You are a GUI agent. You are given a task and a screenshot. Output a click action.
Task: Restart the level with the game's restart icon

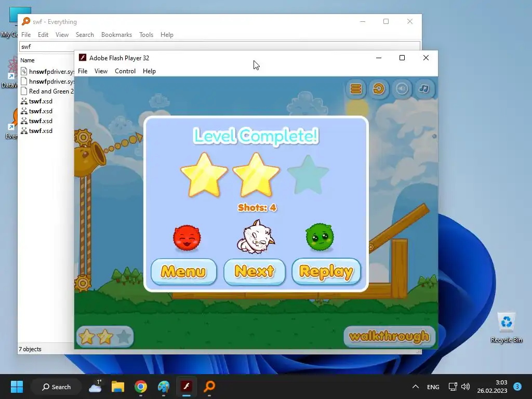point(379,89)
